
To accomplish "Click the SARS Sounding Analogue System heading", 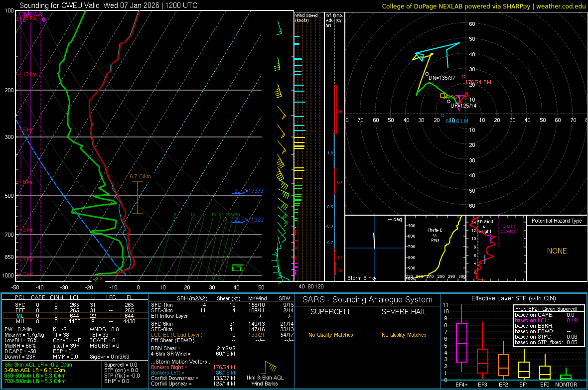I will pos(367,300).
